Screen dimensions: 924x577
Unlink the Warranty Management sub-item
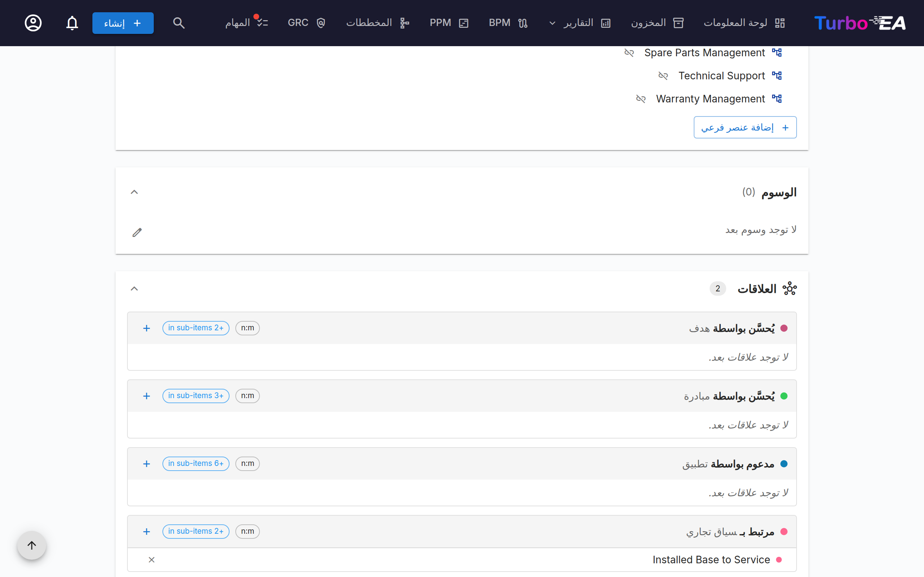tap(641, 99)
